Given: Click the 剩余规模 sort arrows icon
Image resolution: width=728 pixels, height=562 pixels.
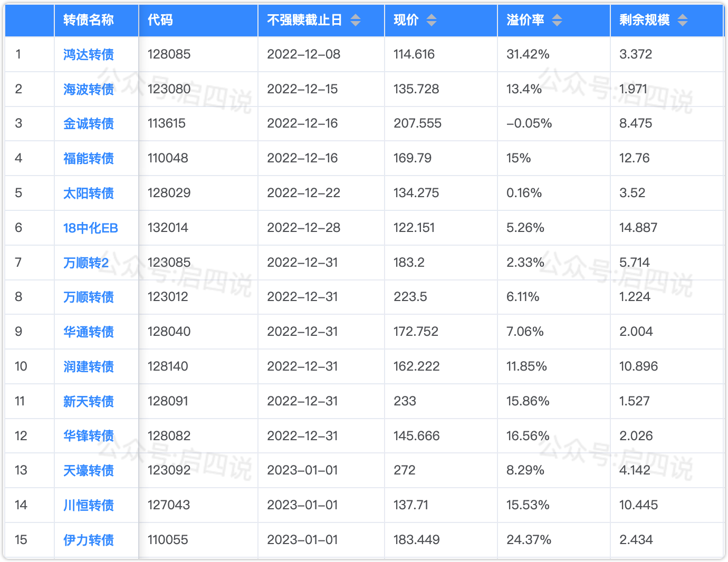Looking at the screenshot, I should pyautogui.click(x=683, y=20).
